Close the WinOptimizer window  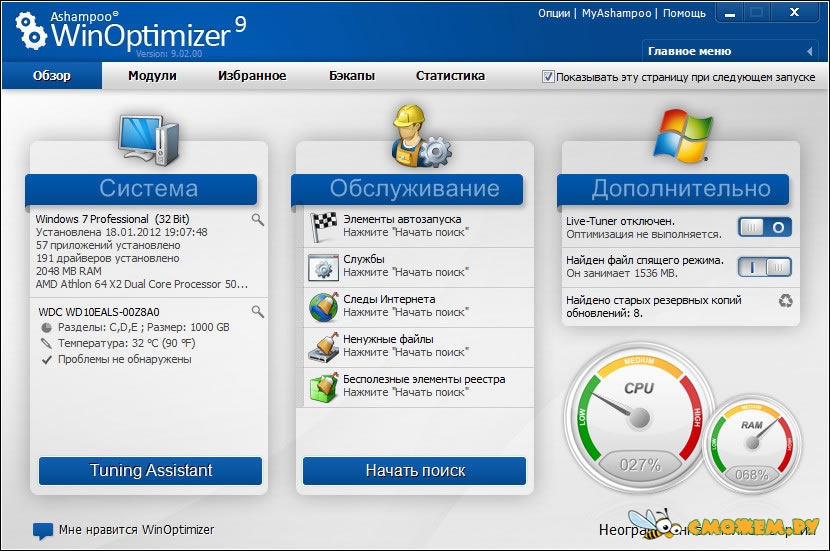tap(795, 13)
